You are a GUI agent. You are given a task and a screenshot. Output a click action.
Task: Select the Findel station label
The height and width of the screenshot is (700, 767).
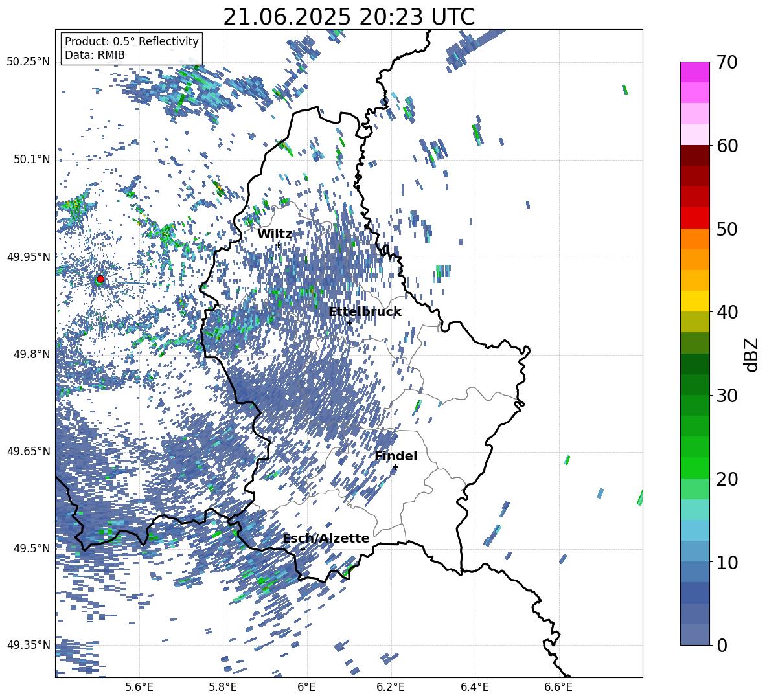396,456
